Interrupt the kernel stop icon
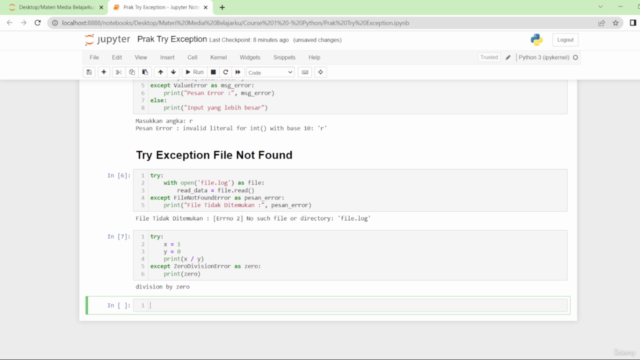Viewport: 640px width, 360px height. tap(213, 72)
